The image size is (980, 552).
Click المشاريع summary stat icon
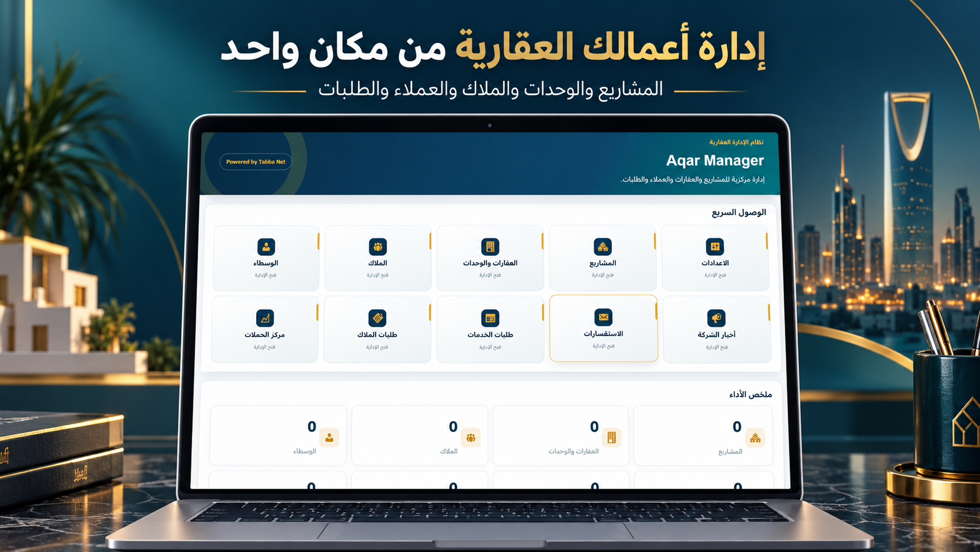(x=755, y=438)
